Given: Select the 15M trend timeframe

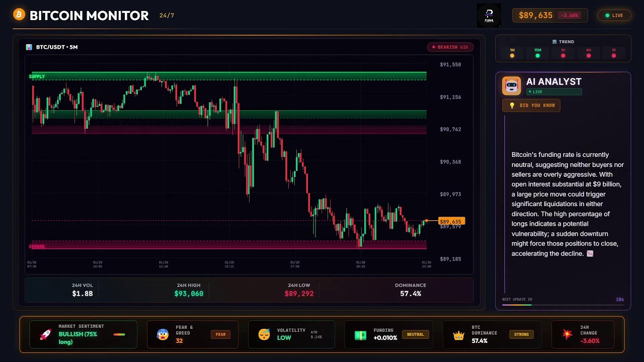Looking at the screenshot, I should tap(537, 53).
